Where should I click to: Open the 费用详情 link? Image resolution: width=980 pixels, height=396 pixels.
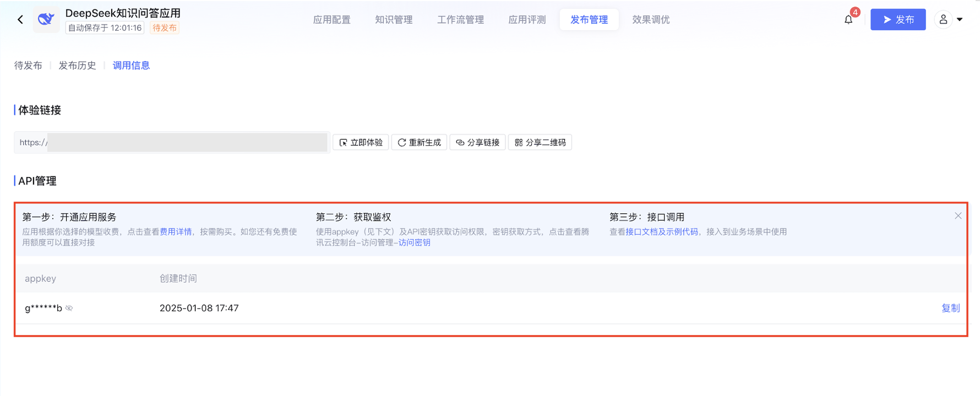click(x=176, y=232)
